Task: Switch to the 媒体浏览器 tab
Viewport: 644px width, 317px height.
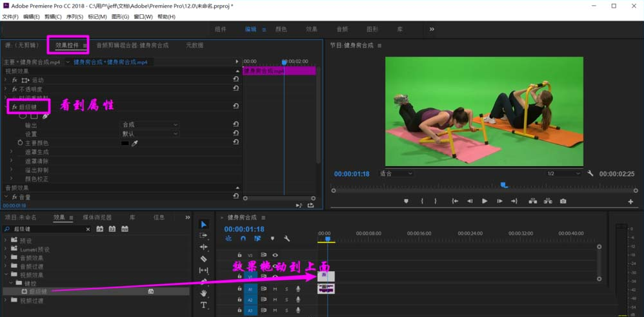Action: [x=97, y=218]
